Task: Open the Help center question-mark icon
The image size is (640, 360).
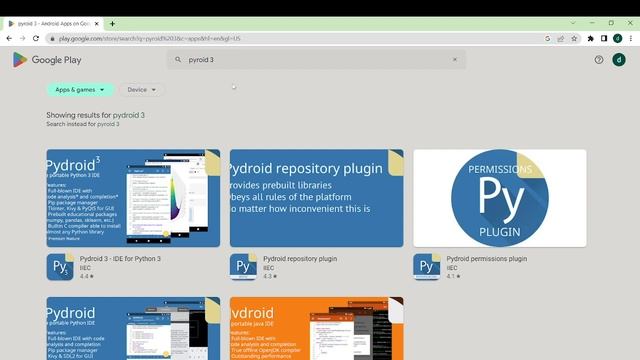Action: (599, 60)
